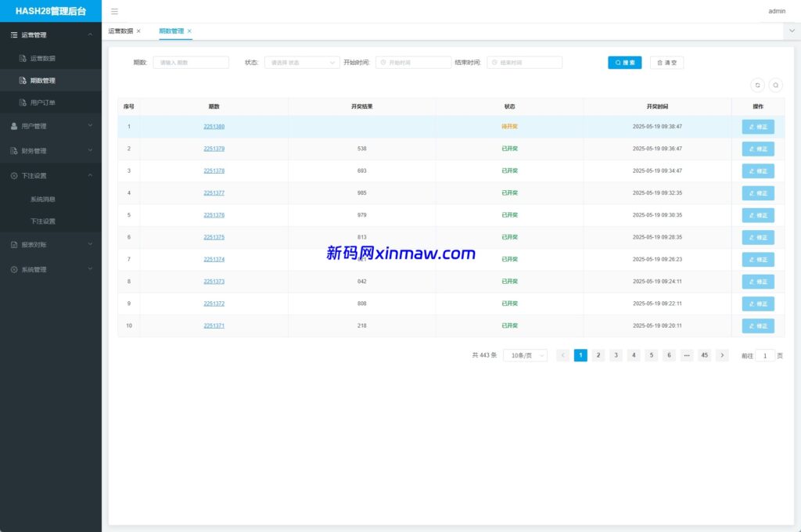This screenshot has width=801, height=532.
Task: Open the 状态 status select dropdown
Action: (301, 63)
